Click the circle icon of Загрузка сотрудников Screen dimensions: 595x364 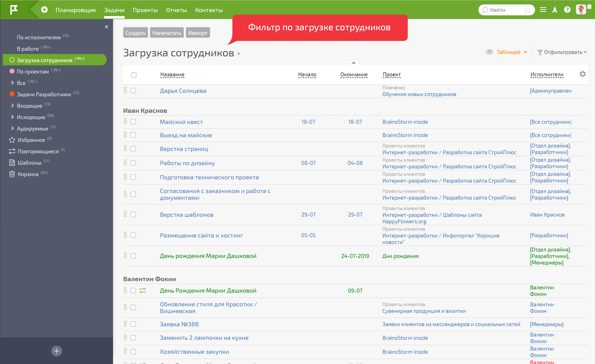coord(12,60)
